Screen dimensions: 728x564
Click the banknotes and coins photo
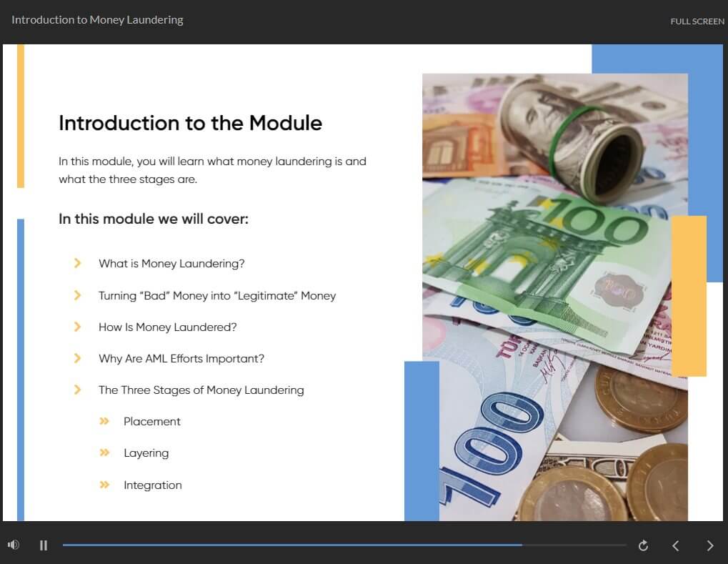click(x=555, y=297)
